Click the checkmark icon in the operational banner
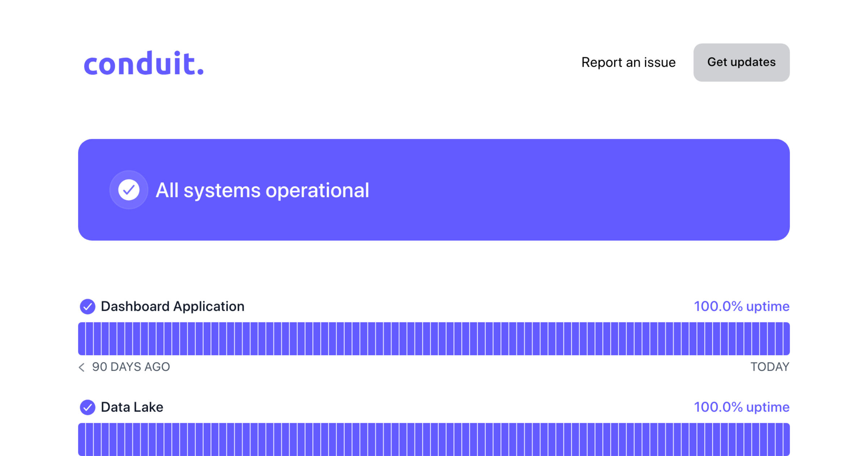 [129, 190]
